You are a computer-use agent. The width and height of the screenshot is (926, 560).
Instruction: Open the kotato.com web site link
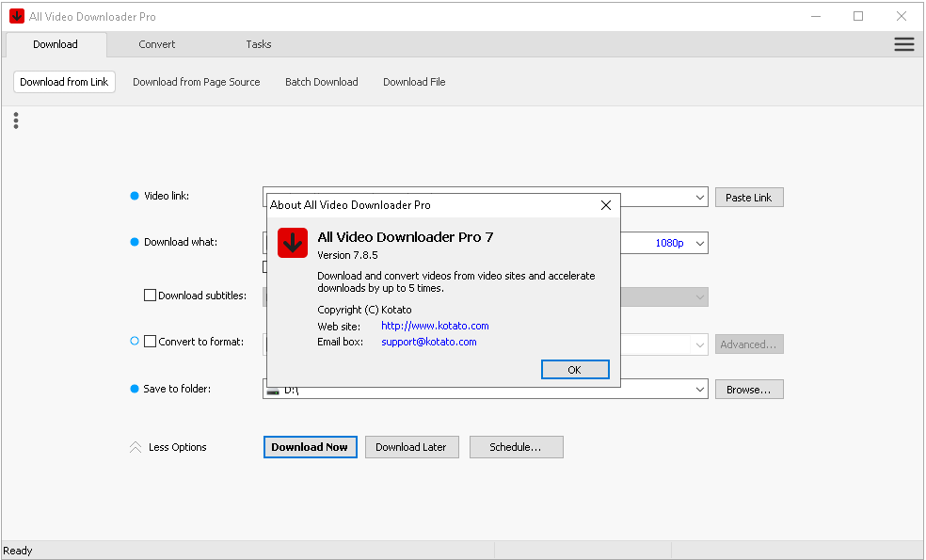click(x=435, y=326)
